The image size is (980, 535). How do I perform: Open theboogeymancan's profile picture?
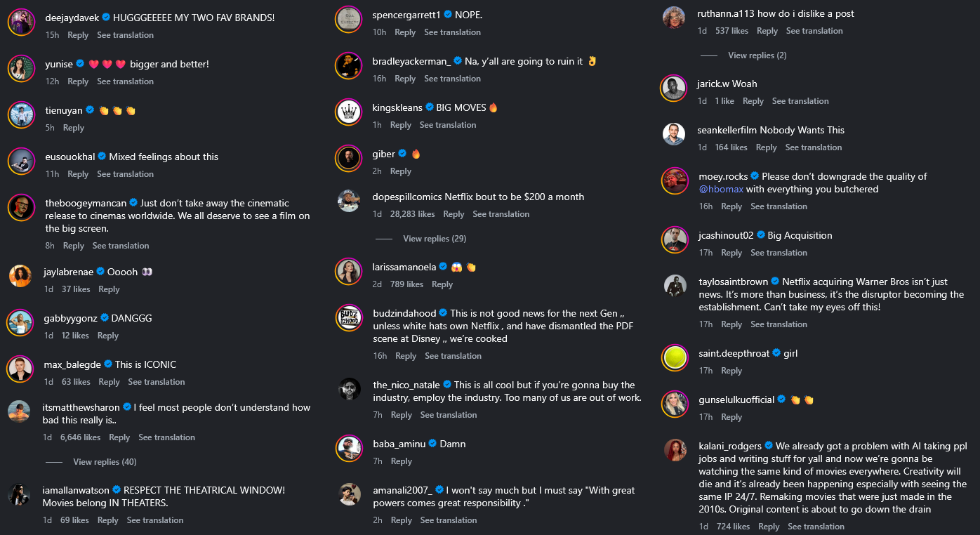click(x=21, y=207)
